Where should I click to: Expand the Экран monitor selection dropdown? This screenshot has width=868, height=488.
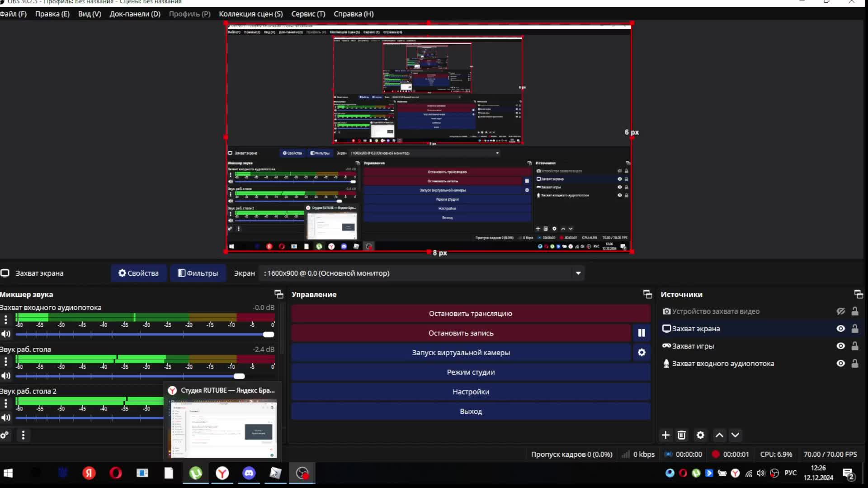coord(578,273)
